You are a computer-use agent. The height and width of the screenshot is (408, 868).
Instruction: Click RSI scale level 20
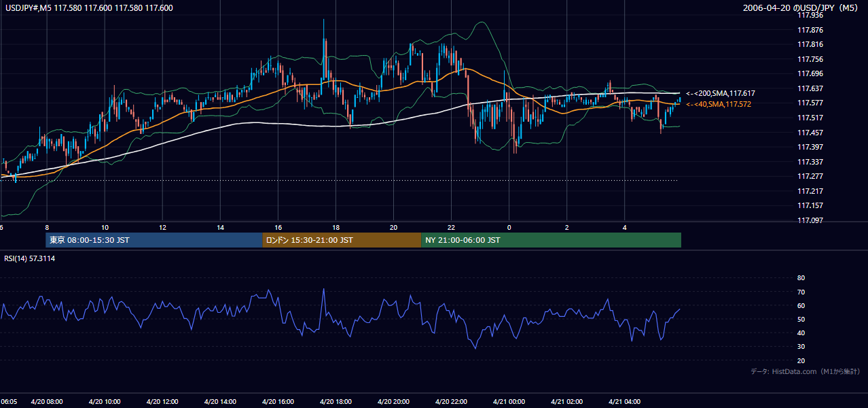tap(801, 360)
